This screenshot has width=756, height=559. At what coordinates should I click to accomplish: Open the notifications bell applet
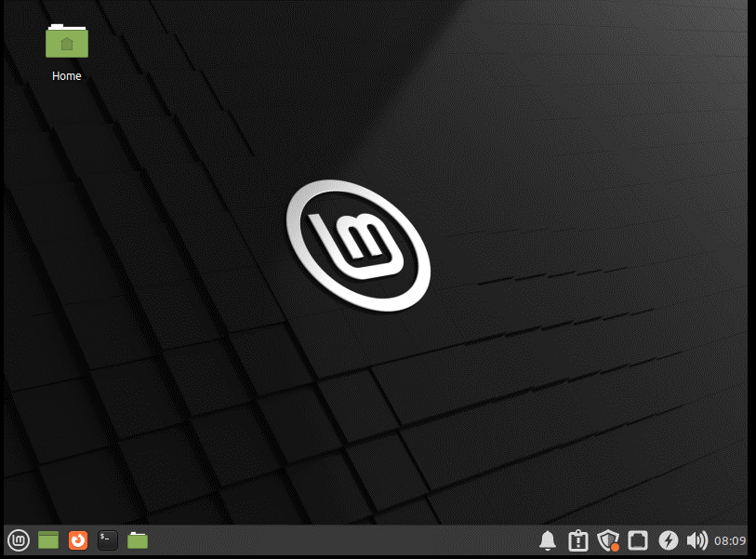tap(547, 540)
